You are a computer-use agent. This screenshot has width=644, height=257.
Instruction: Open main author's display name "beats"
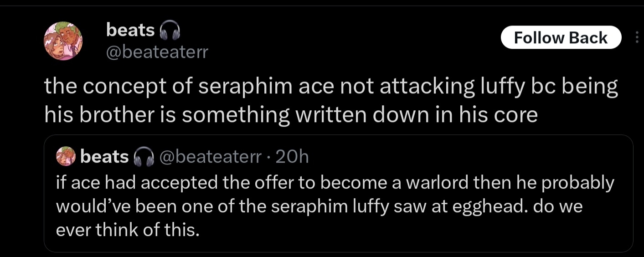[130, 30]
